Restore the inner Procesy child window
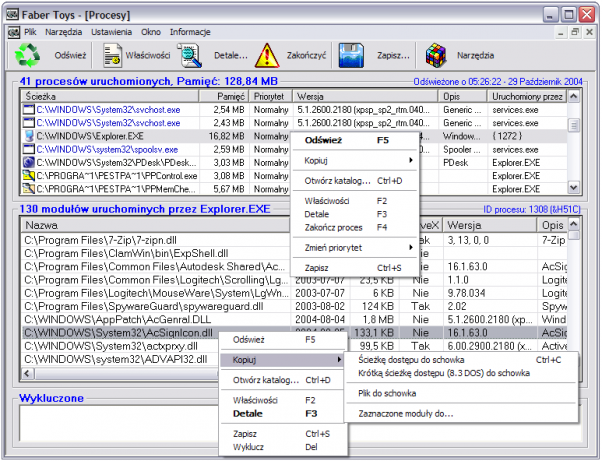Image resolution: width=602 pixels, height=461 pixels. (575, 33)
